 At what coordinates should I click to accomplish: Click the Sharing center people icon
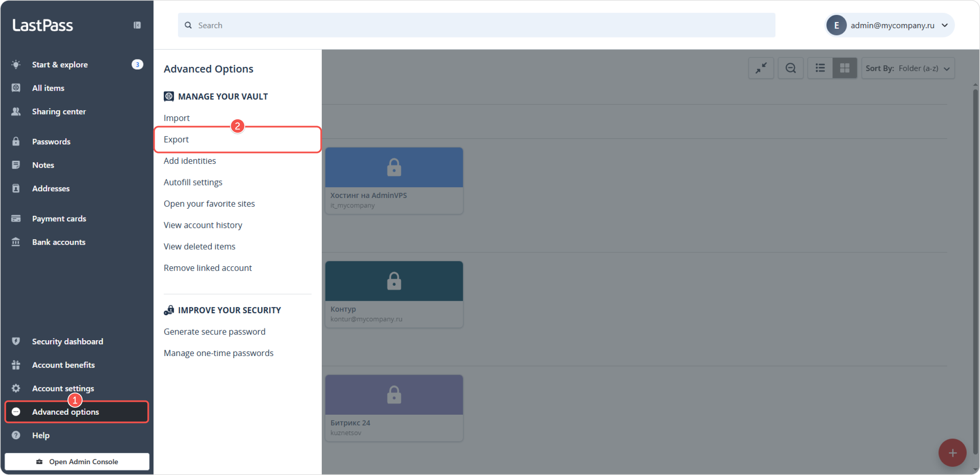(x=16, y=111)
